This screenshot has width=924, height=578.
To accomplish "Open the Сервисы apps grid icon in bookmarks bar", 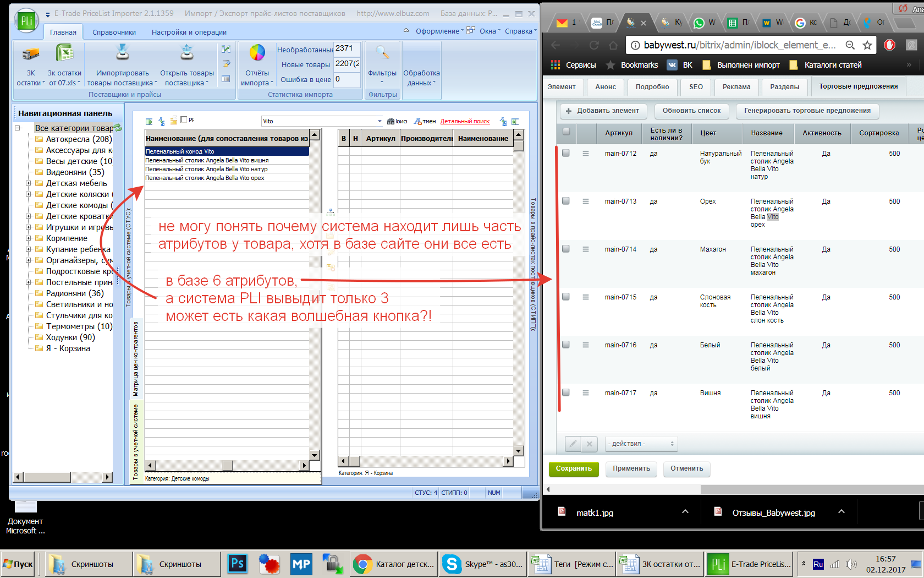I will click(555, 65).
